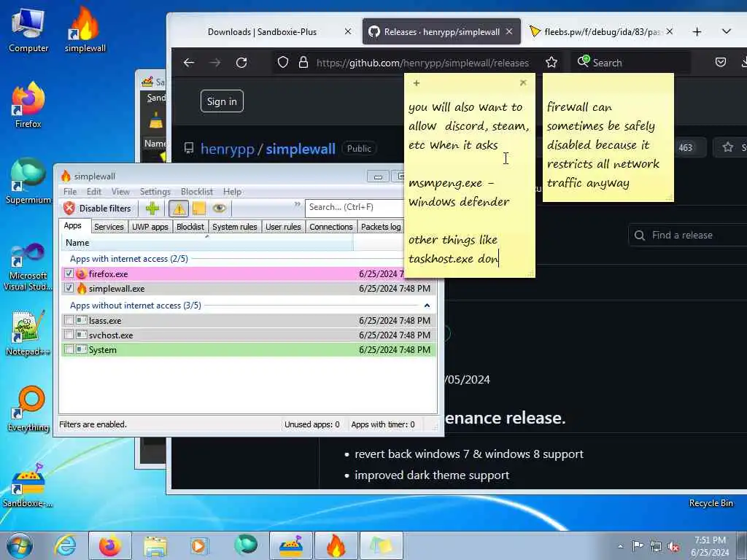
Task: Close the Releases simplewall tab
Action: [x=509, y=31]
